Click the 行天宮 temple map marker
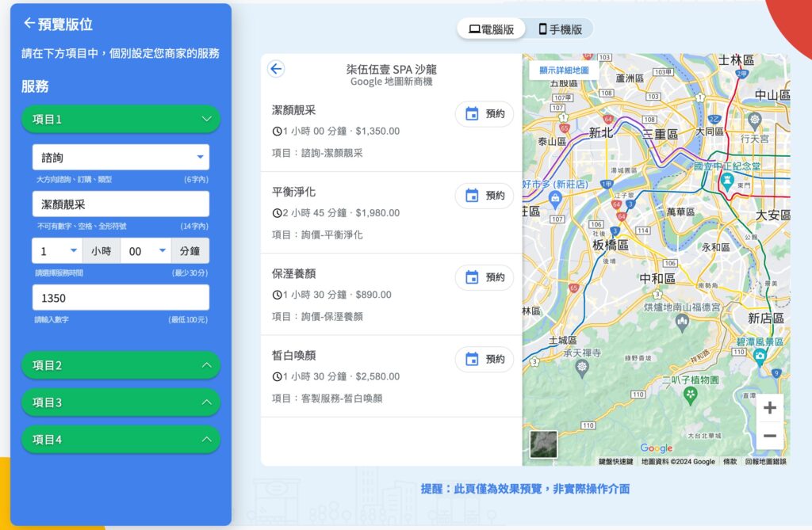 tap(755, 120)
